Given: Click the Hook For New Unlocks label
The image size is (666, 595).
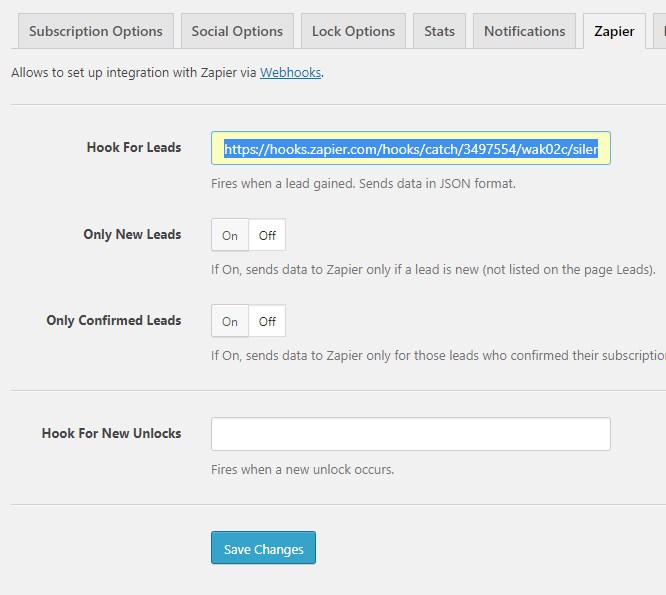Looking at the screenshot, I should pos(111,434).
